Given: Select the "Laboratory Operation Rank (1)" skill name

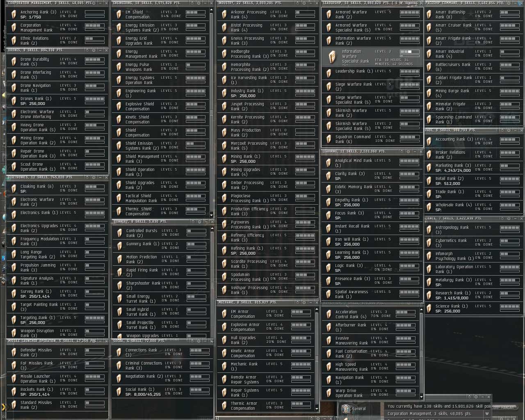Looking at the screenshot, I should coord(454,269).
